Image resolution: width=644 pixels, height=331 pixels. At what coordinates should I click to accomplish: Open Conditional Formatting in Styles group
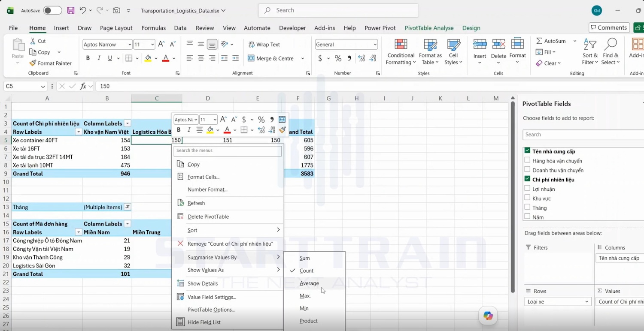click(x=401, y=52)
